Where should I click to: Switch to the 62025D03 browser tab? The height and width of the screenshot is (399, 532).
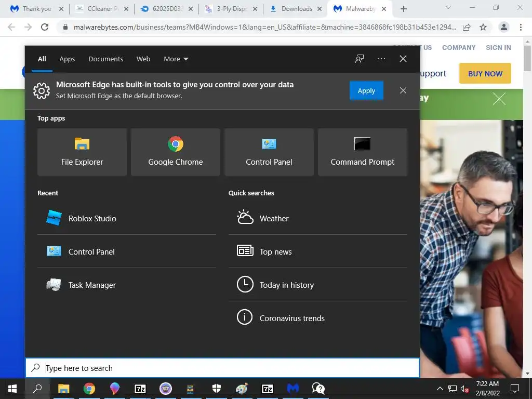tap(166, 9)
